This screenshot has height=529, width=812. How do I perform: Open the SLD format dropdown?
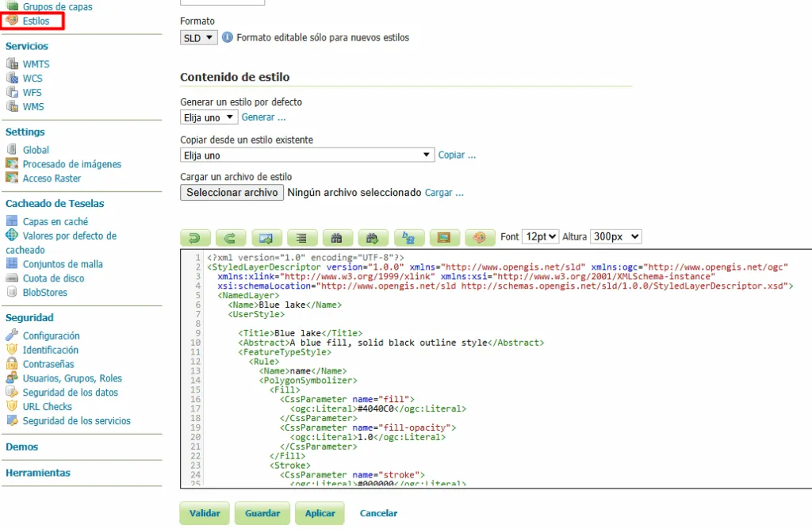point(199,38)
